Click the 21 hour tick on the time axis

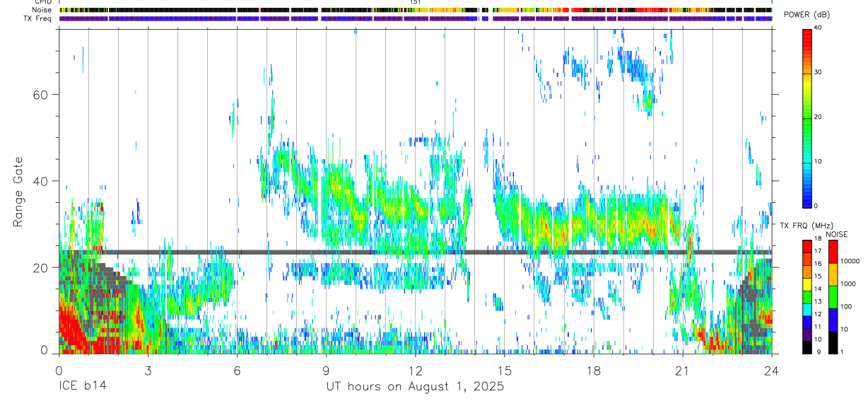coord(683,369)
